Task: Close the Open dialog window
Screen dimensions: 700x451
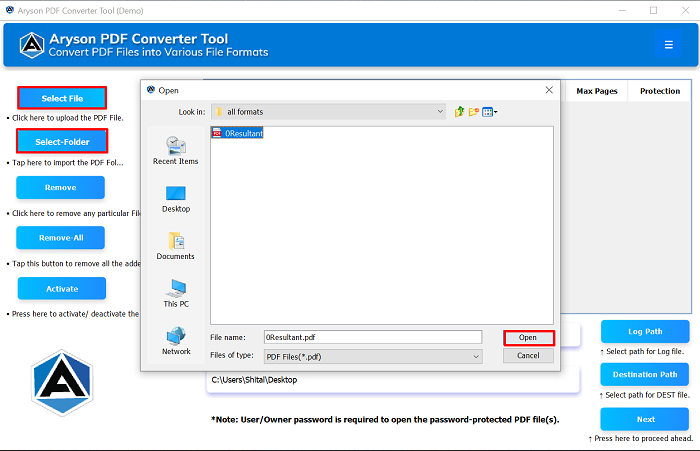Action: click(x=549, y=90)
